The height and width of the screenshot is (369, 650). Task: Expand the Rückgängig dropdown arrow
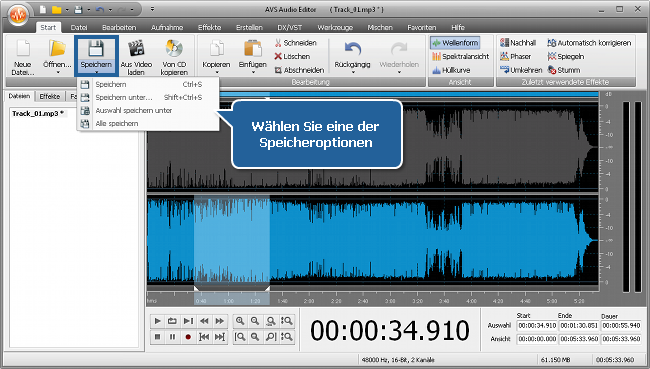[353, 73]
